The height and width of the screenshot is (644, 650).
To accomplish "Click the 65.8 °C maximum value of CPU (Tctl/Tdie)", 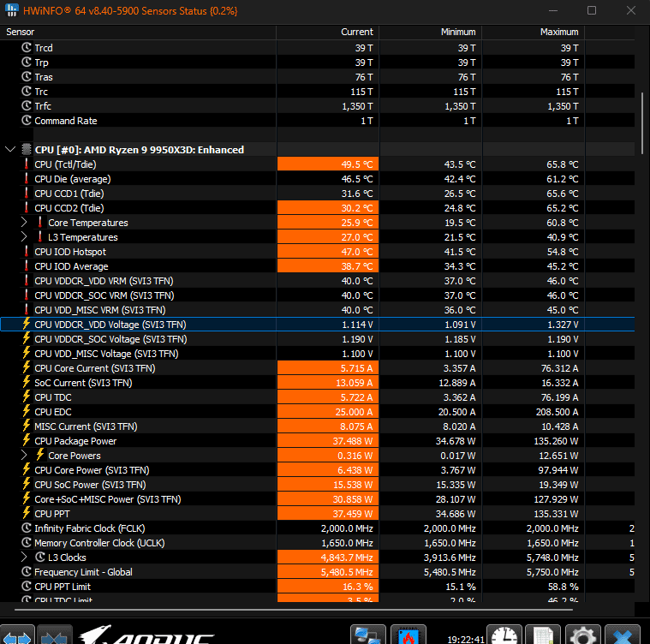I will pyautogui.click(x=562, y=164).
